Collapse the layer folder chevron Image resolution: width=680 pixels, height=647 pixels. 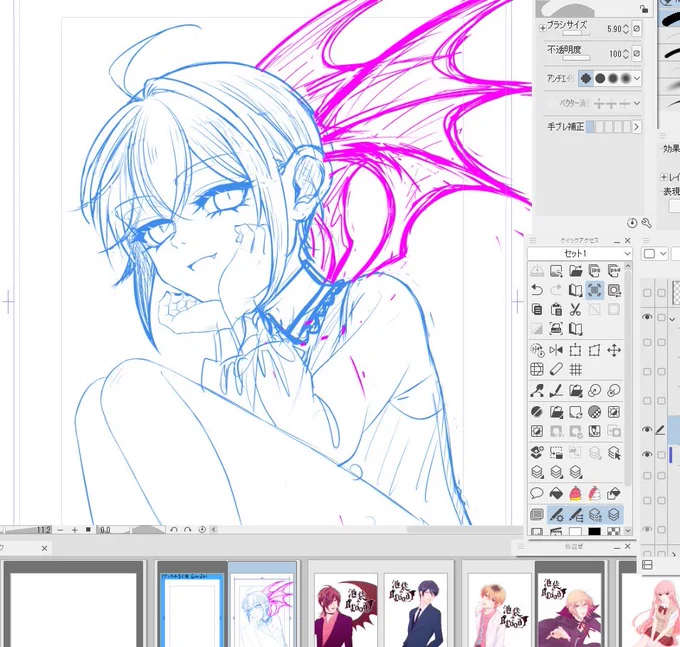pos(672,319)
